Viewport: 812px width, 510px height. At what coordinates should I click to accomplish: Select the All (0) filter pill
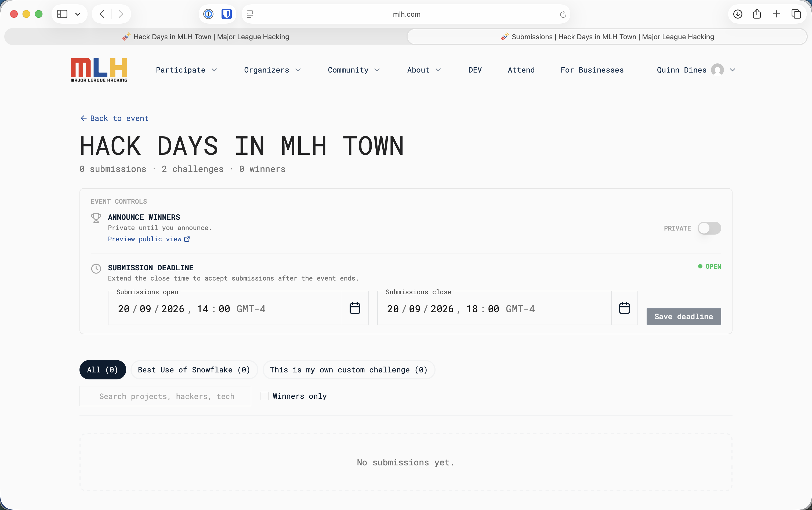103,370
